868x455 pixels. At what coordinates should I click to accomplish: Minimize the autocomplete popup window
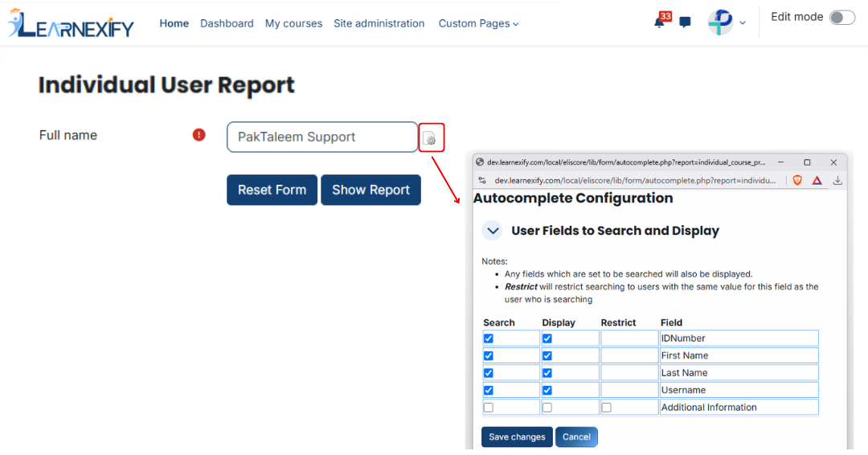780,162
